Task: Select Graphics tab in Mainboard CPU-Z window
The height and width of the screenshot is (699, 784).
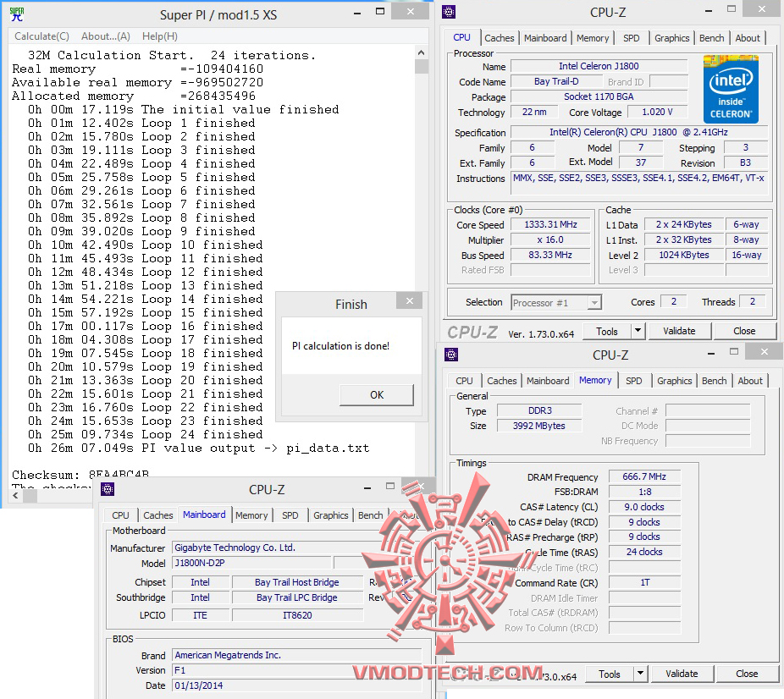Action: click(x=330, y=515)
